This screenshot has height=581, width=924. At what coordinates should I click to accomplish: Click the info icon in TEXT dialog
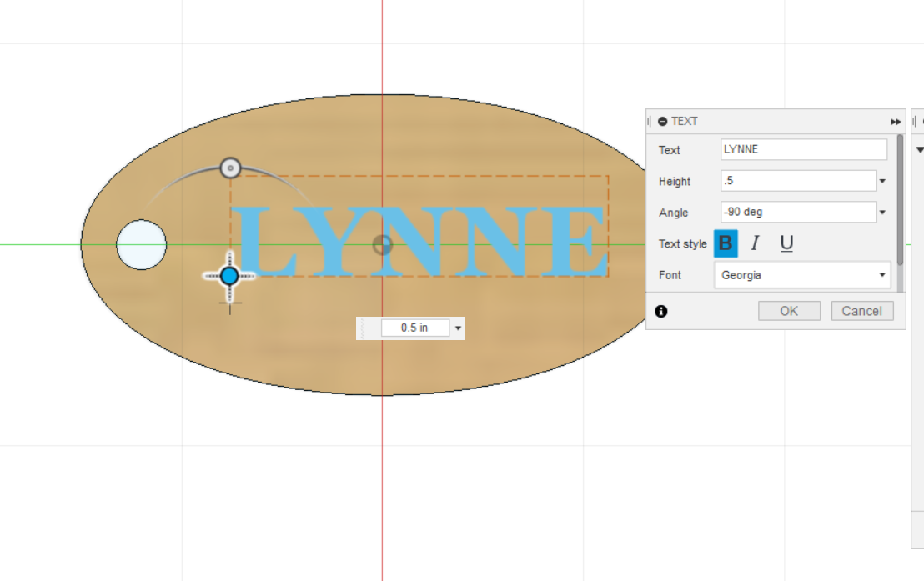pyautogui.click(x=661, y=311)
